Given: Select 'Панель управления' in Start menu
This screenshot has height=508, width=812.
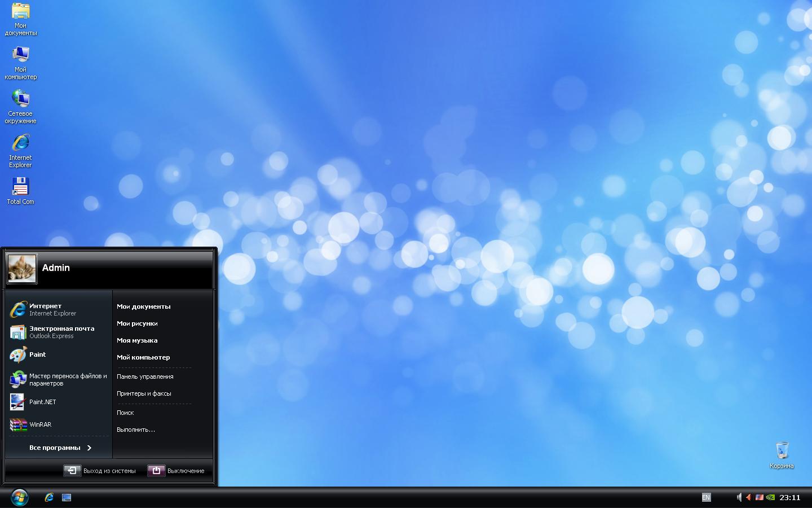Looking at the screenshot, I should coord(145,376).
